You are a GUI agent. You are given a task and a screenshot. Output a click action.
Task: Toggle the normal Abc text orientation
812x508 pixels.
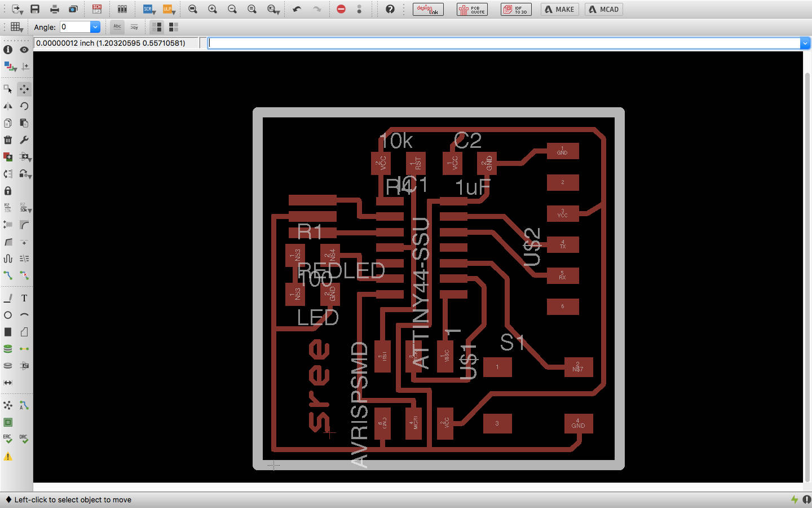[x=117, y=27]
